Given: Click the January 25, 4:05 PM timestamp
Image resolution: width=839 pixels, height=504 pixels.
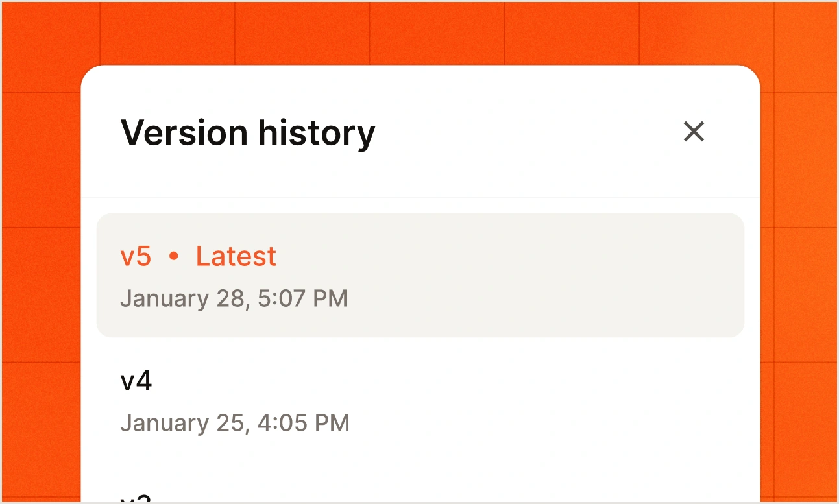Looking at the screenshot, I should pos(235,423).
